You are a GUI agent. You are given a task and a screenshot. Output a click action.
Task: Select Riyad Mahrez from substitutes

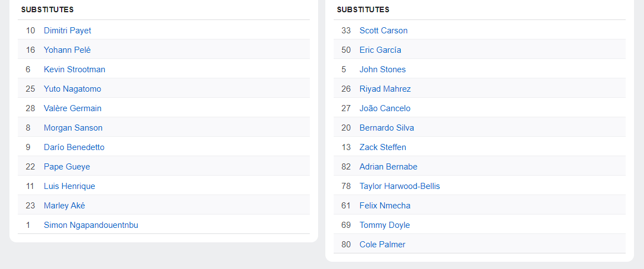pyautogui.click(x=385, y=89)
